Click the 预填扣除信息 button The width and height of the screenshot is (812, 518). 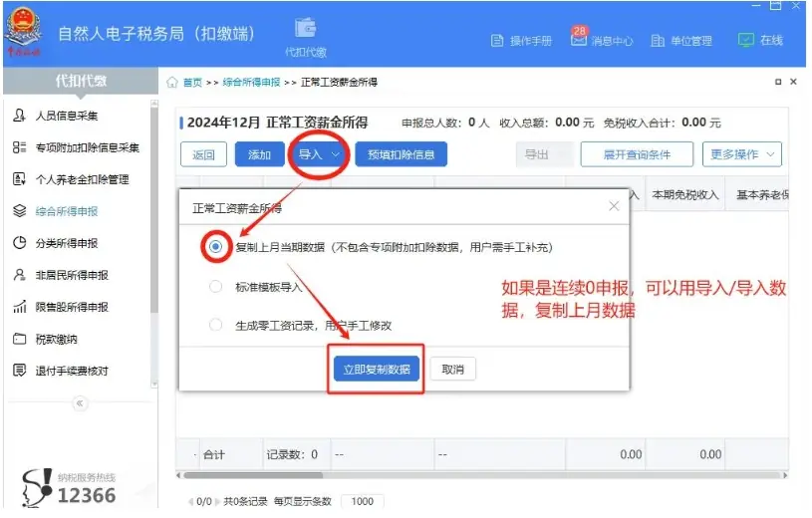tap(401, 154)
